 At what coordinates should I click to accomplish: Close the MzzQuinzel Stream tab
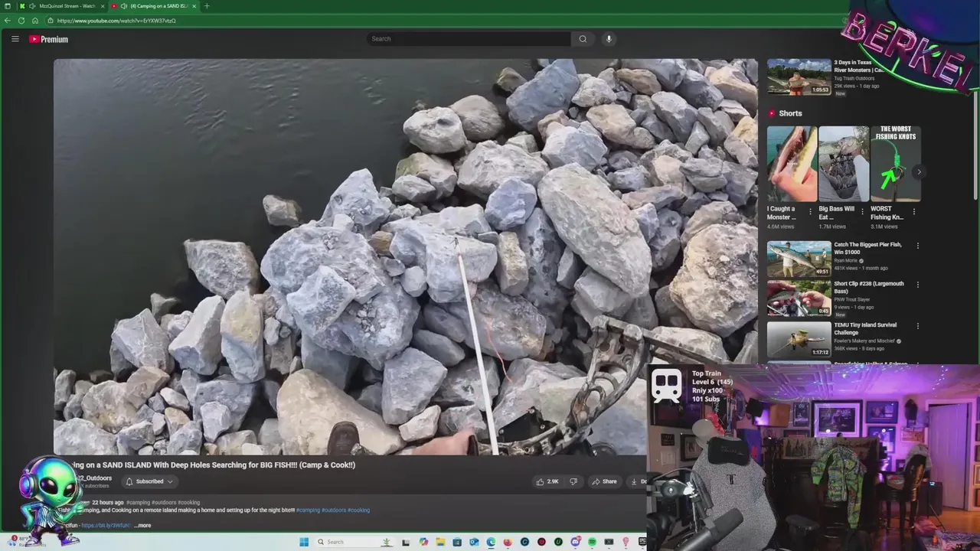click(x=103, y=6)
